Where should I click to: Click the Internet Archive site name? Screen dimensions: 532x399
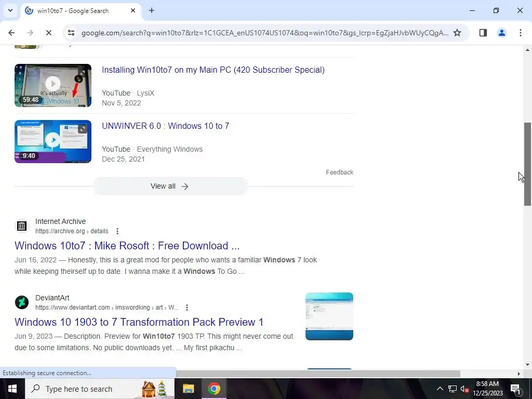click(x=60, y=221)
